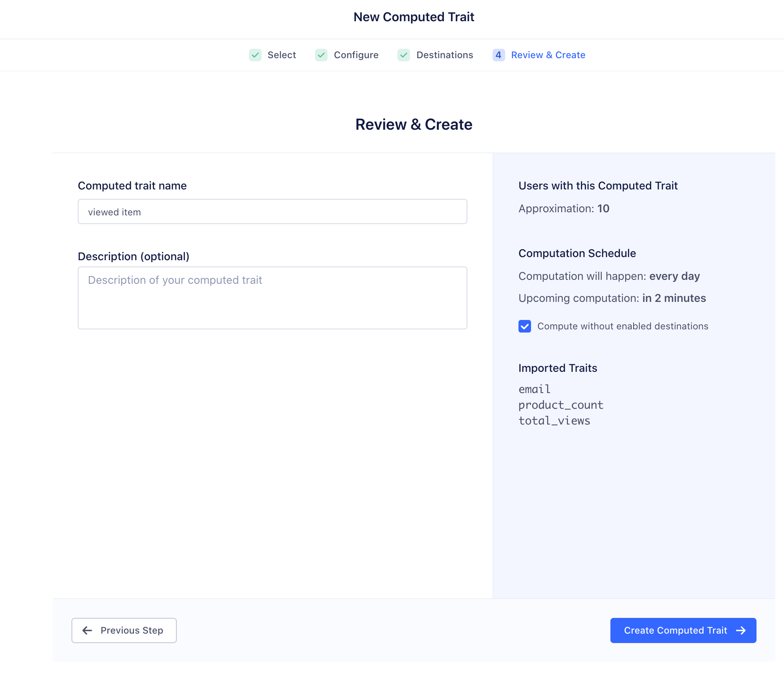Click the step 4 number badge

[498, 55]
